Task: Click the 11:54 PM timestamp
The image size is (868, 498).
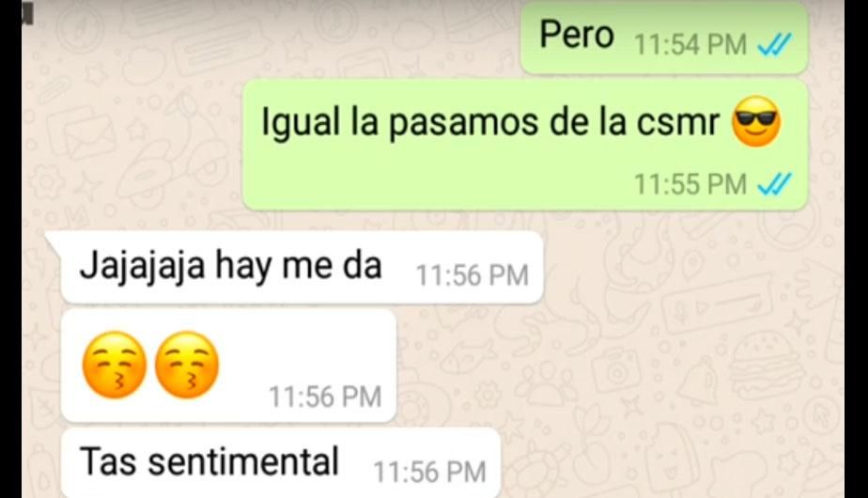Action: (x=690, y=45)
